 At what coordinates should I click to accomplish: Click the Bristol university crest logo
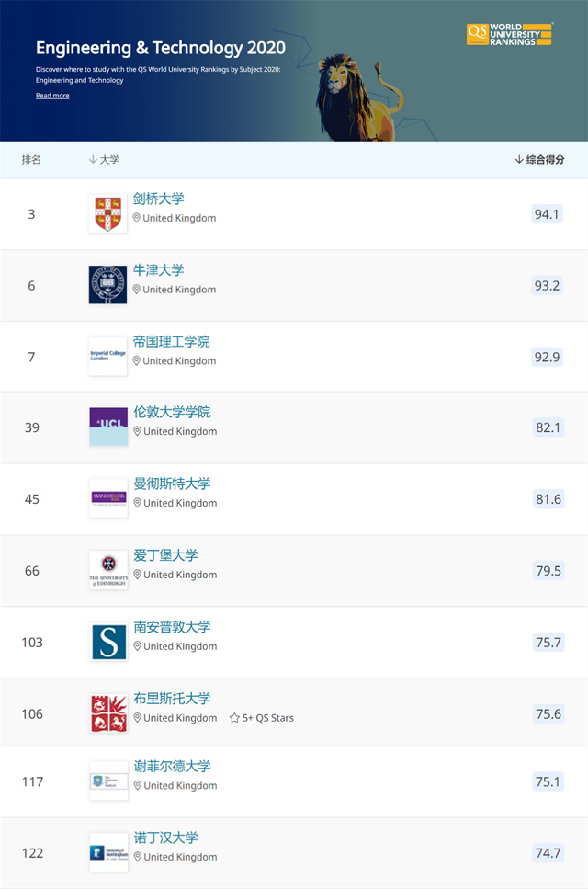pos(107,712)
